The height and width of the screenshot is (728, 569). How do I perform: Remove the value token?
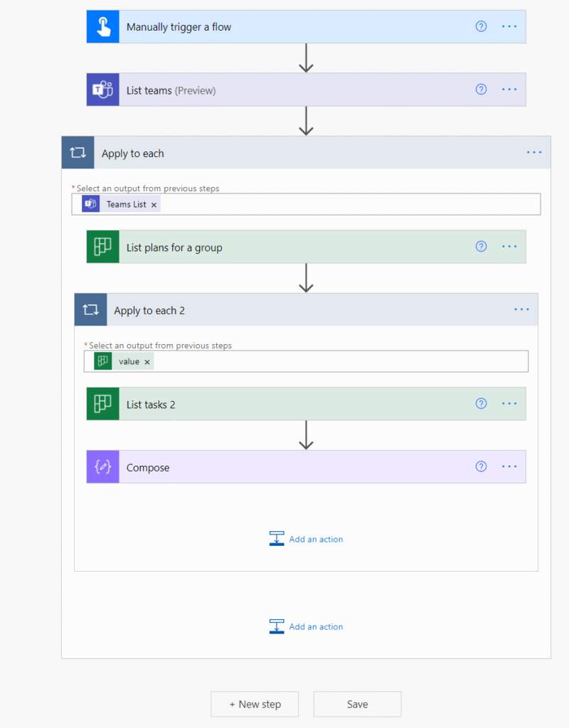click(x=147, y=362)
